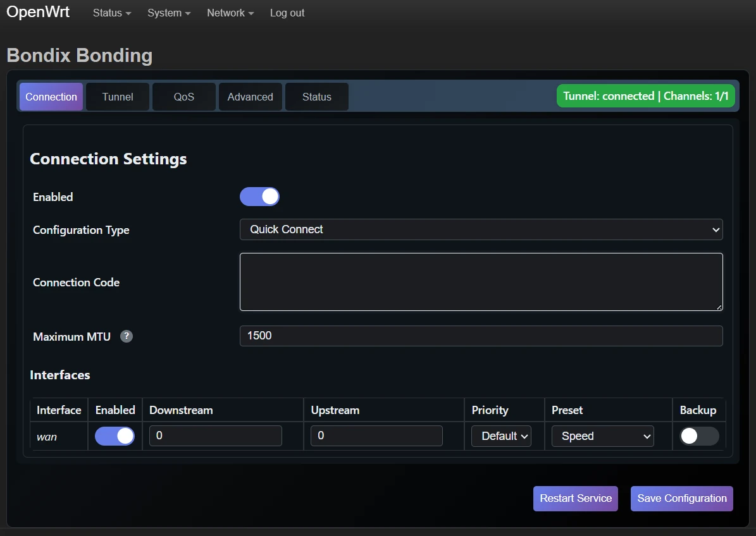This screenshot has height=536, width=756.
Task: Open the wan Preset Speed dropdown
Action: [603, 436]
